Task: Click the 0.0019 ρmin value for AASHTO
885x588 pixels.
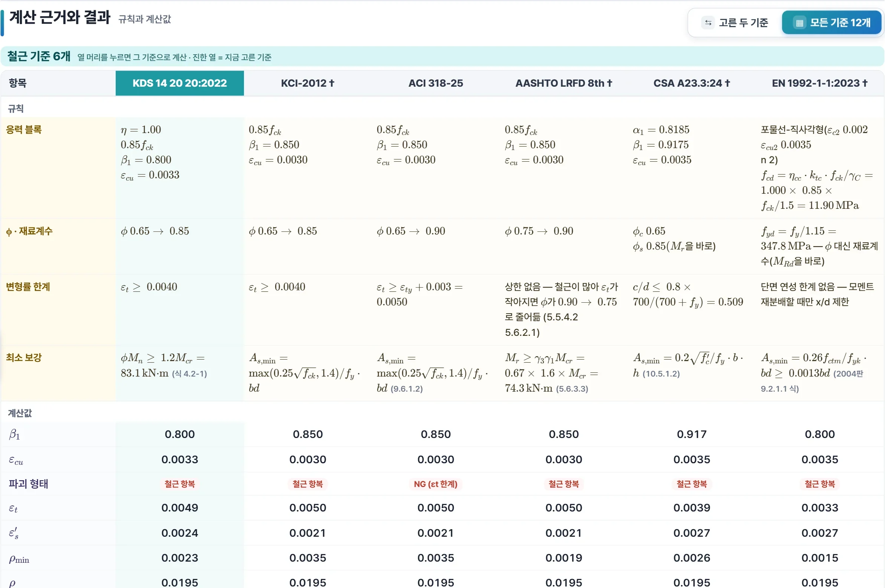Action: 564,558
